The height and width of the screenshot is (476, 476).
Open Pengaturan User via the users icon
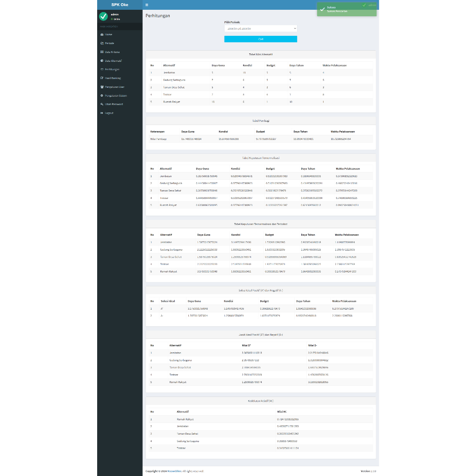pyautogui.click(x=102, y=86)
